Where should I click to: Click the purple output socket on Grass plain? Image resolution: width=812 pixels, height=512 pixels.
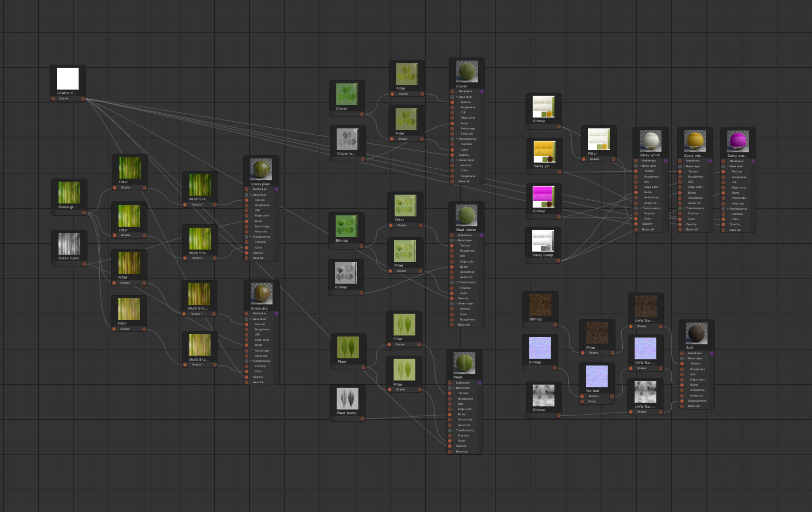click(276, 189)
